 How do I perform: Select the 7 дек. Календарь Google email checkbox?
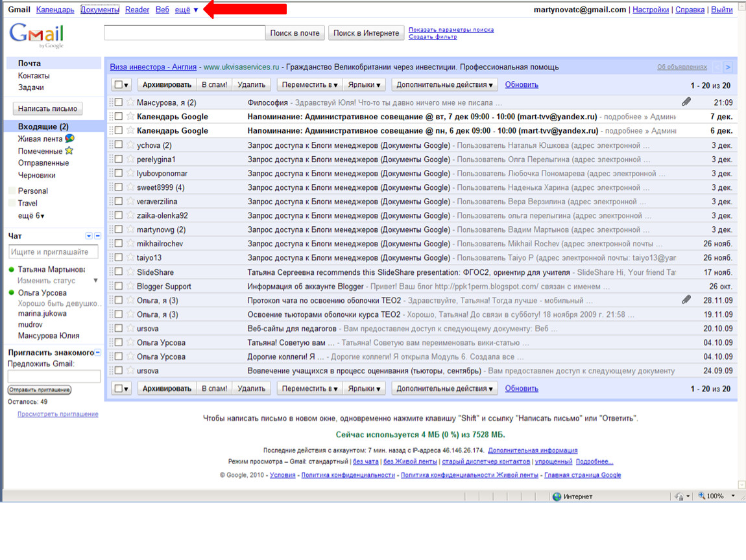coord(119,117)
